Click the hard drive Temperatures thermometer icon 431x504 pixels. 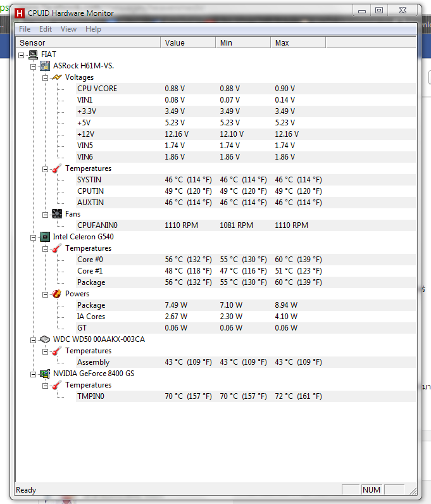57,351
